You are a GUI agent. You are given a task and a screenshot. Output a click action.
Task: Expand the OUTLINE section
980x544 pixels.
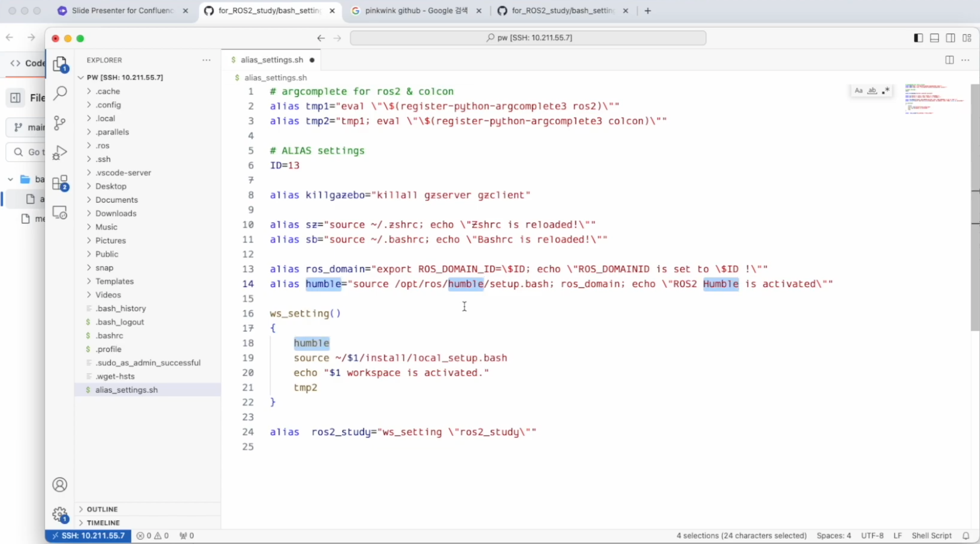[x=102, y=509]
